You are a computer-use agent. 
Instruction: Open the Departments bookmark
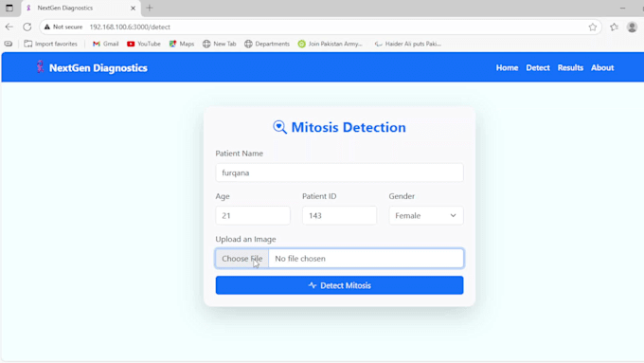coord(267,44)
